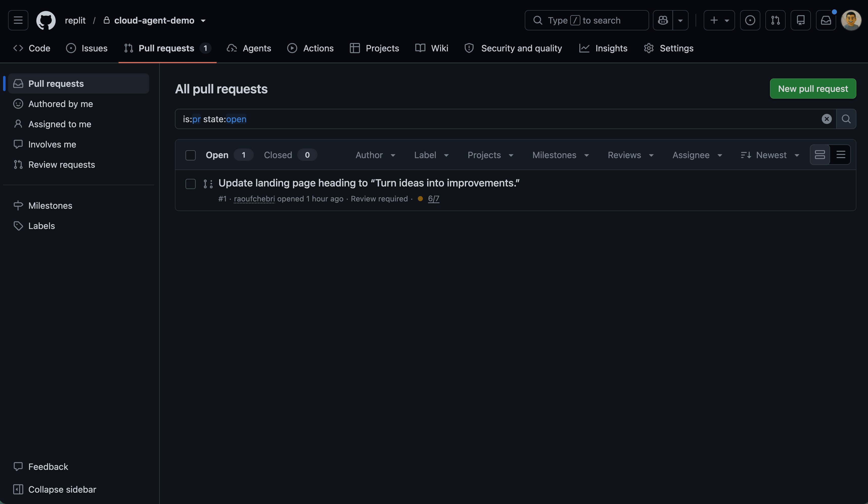Open the Agents tab
The width and height of the screenshot is (868, 504).
coord(249,48)
